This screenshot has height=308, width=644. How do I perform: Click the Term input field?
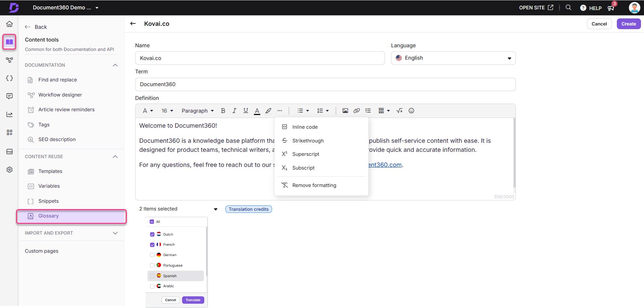[x=325, y=84]
